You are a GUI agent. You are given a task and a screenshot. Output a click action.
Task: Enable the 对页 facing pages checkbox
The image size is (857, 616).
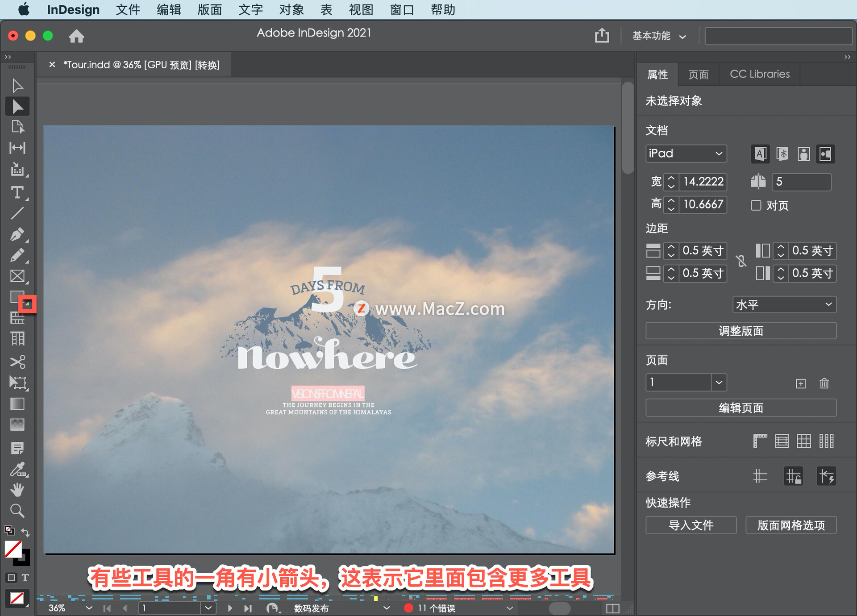pos(756,205)
